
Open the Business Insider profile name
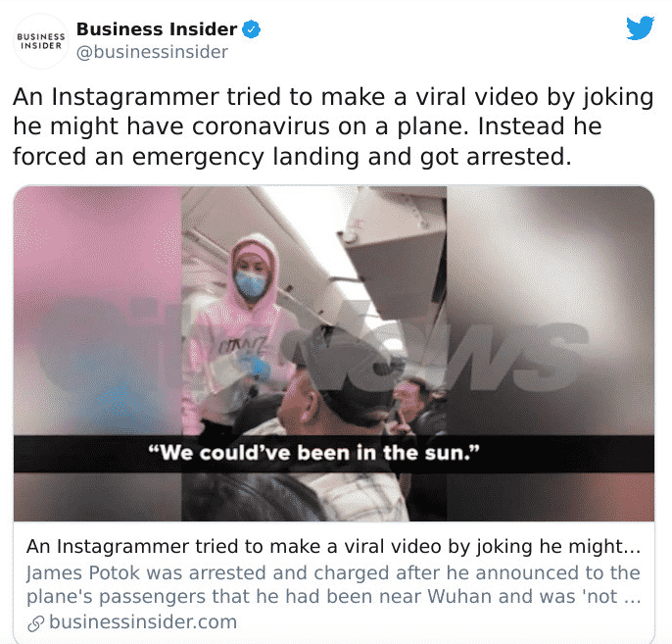[x=157, y=29]
